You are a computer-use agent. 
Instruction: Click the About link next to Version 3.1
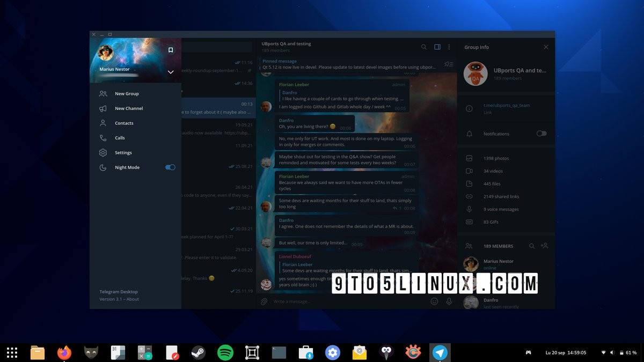click(x=133, y=299)
